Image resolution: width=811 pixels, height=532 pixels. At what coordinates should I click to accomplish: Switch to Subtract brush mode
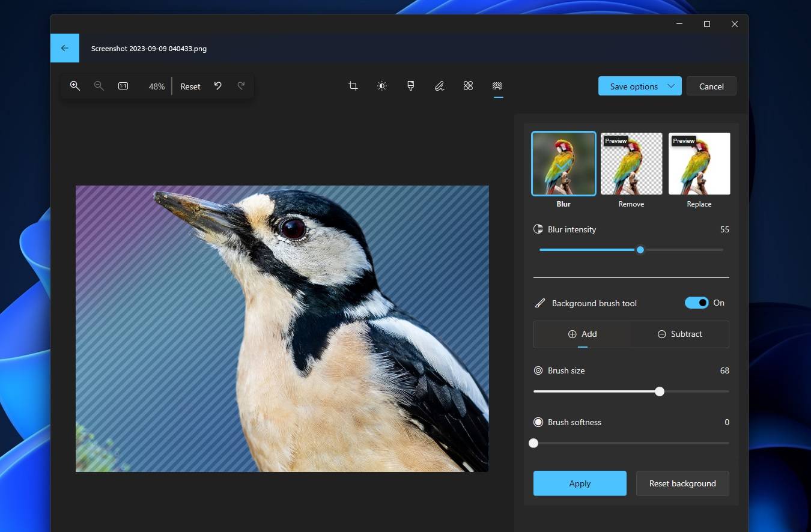click(x=679, y=334)
